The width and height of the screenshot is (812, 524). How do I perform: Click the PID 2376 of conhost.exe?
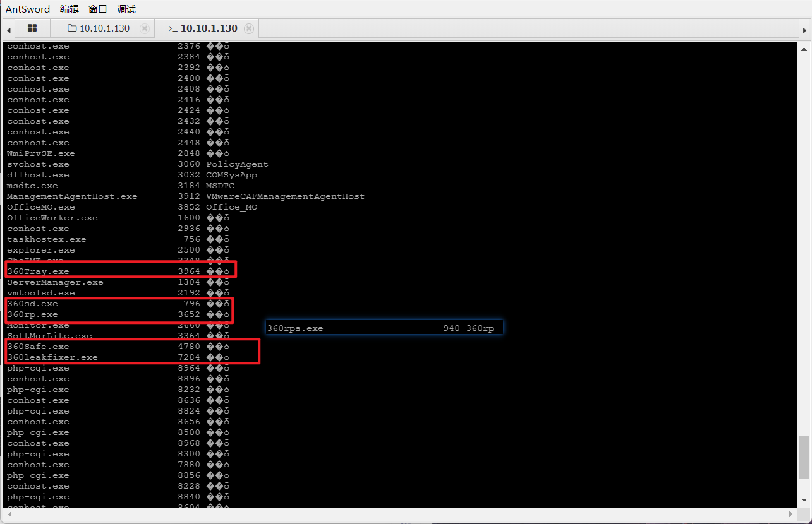click(x=189, y=46)
